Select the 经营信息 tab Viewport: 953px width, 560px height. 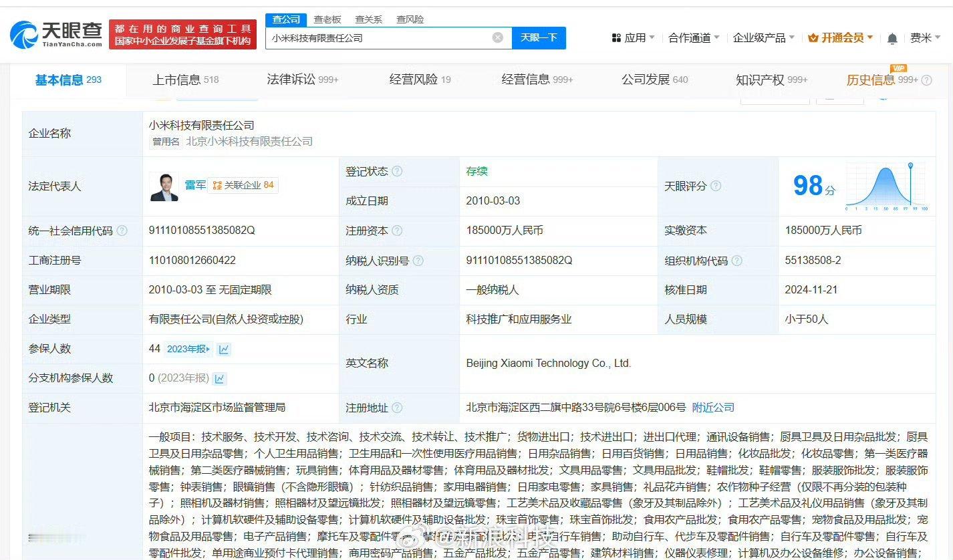tap(537, 80)
